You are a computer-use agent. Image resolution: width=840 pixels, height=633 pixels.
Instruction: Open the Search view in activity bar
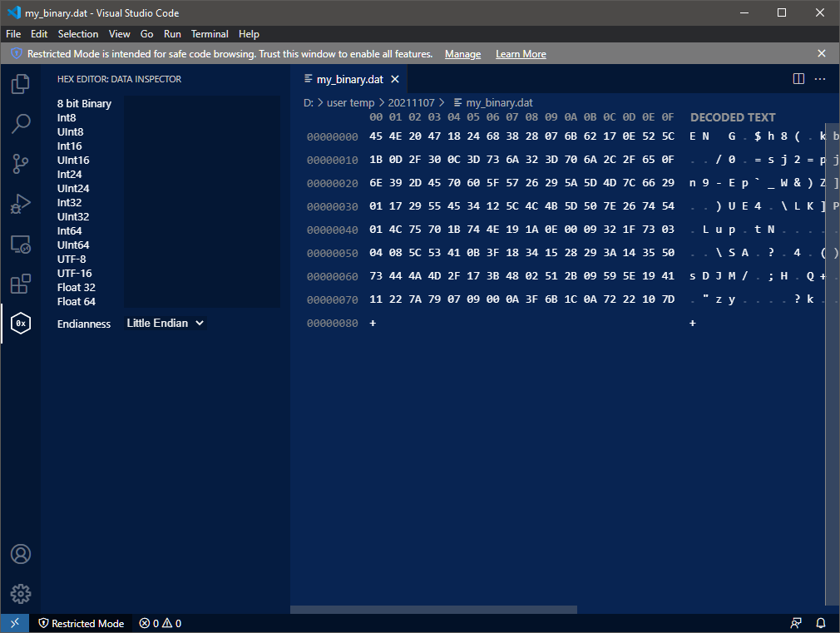(x=20, y=124)
